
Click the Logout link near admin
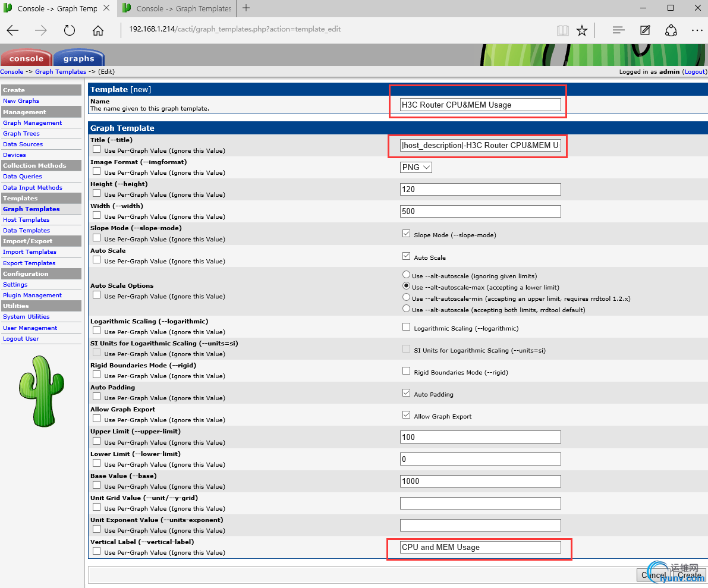[x=694, y=72]
